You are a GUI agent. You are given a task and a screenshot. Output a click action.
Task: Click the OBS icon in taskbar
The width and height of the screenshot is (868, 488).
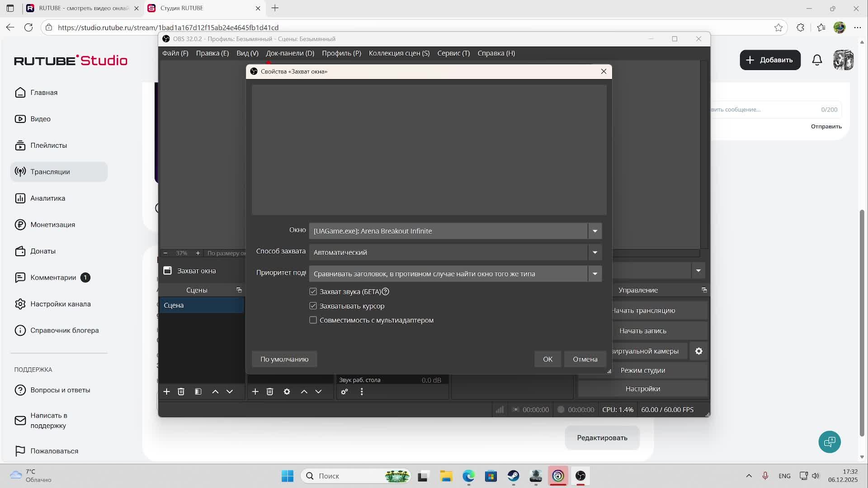580,476
